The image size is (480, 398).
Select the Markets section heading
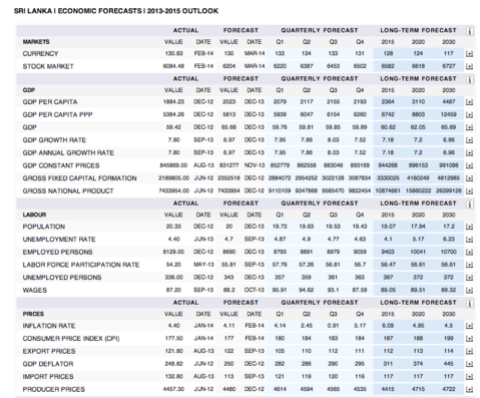coord(36,42)
